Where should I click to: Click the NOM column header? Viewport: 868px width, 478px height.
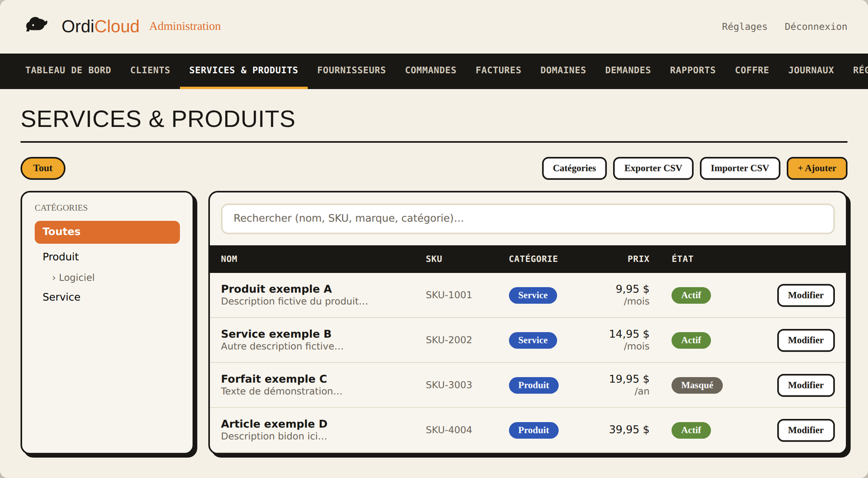[229, 259]
